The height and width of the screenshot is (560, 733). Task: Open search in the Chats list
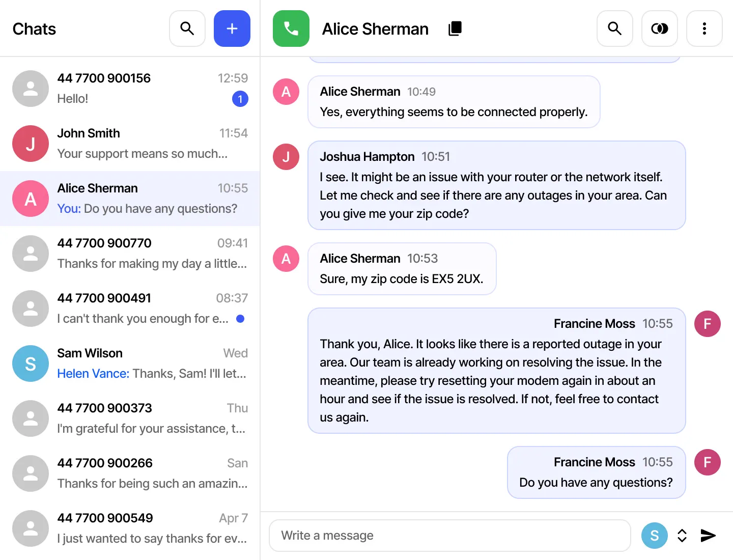(x=187, y=29)
